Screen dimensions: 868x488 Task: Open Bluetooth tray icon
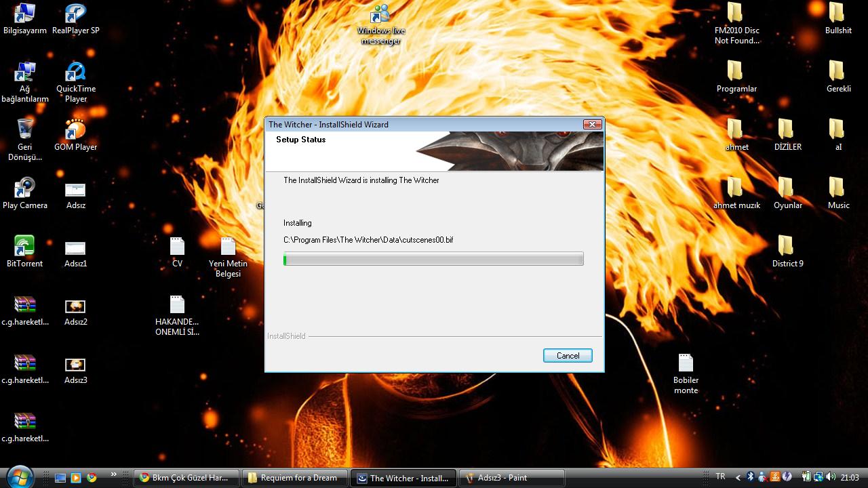(750, 477)
